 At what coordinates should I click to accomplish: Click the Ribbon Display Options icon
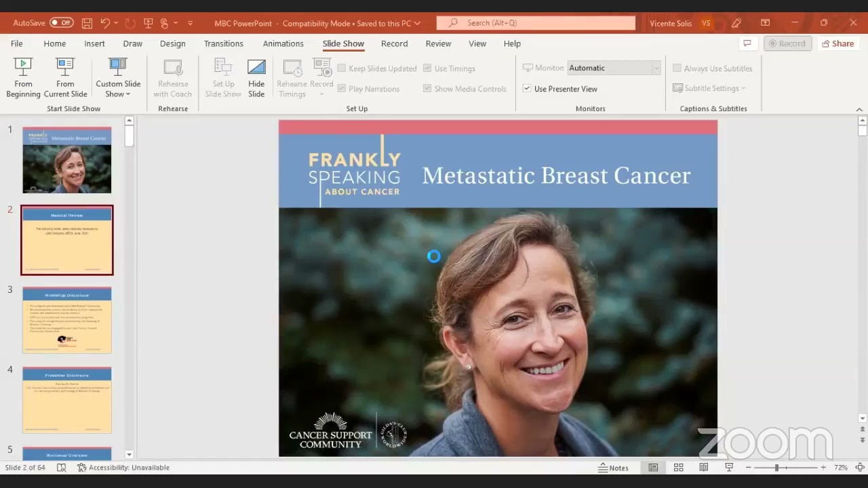[765, 23]
